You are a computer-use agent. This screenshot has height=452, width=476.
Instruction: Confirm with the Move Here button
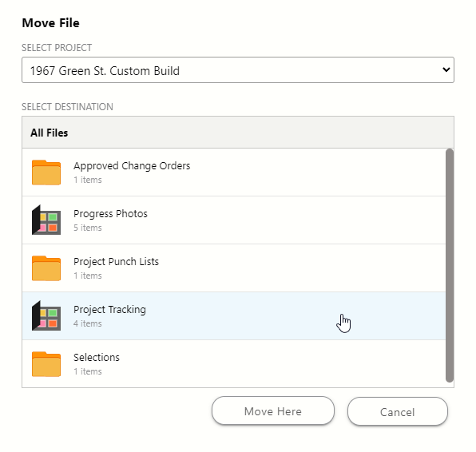[x=273, y=410]
